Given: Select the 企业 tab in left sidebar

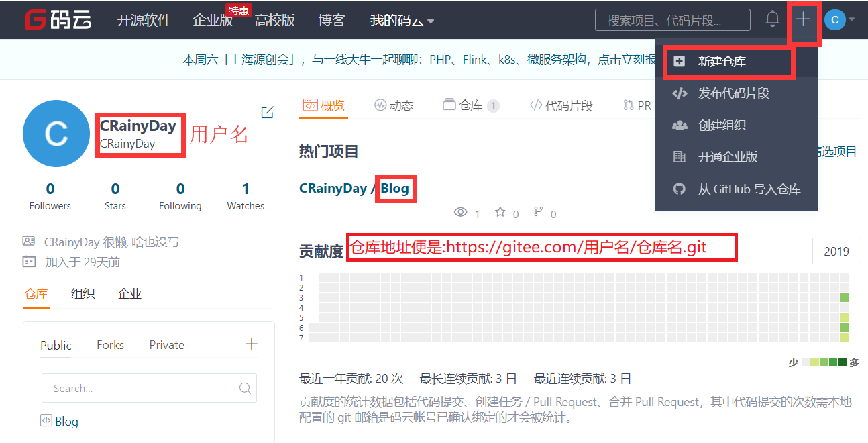Looking at the screenshot, I should (129, 294).
